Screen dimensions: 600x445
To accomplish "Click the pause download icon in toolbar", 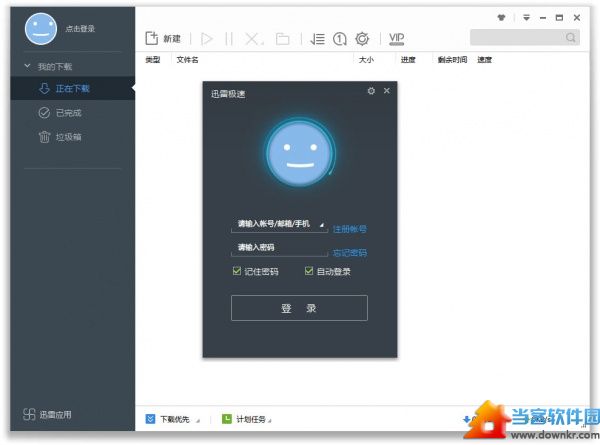I will click(230, 39).
